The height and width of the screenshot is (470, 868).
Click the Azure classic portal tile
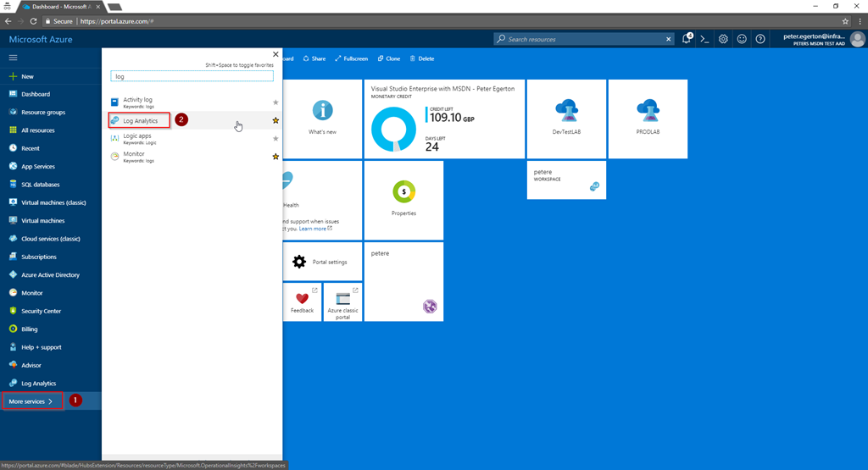tap(343, 301)
